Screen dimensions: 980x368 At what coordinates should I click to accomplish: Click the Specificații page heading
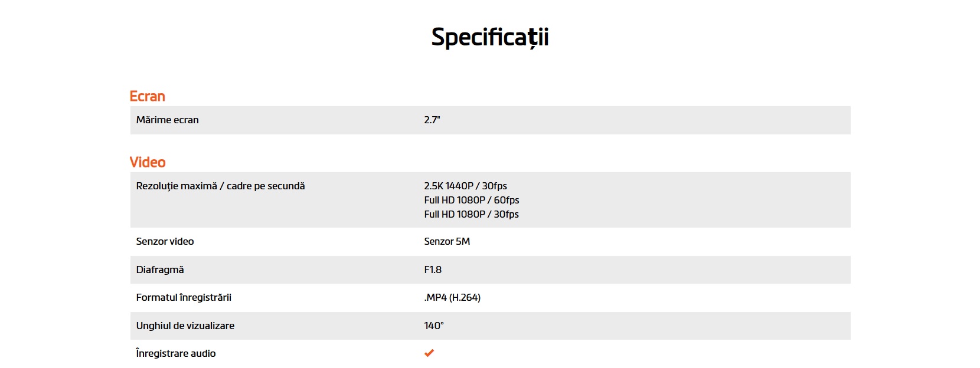point(490,37)
